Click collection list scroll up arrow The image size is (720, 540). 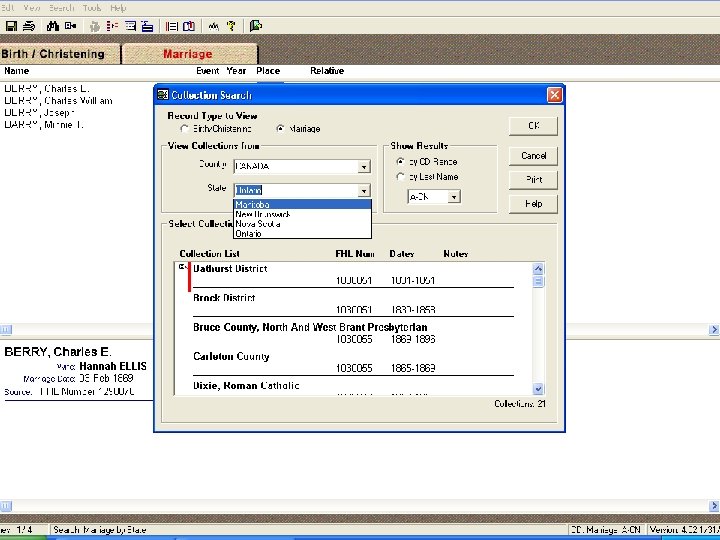pyautogui.click(x=538, y=269)
